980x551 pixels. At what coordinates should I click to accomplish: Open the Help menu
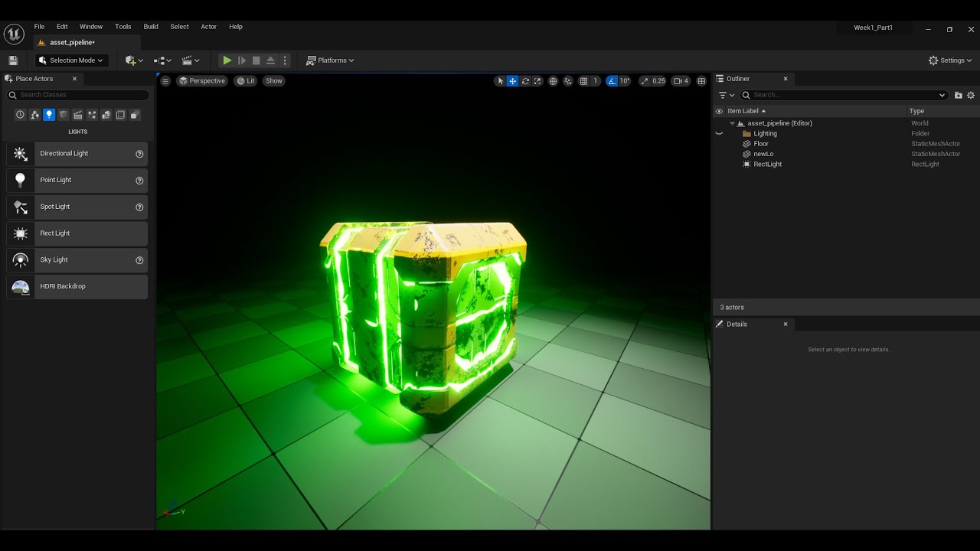pyautogui.click(x=236, y=27)
